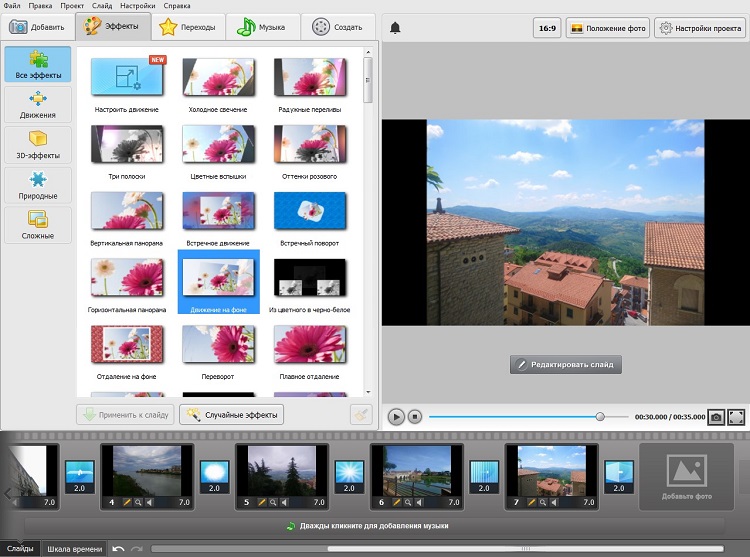Click the sound icon on slide 6
The width and height of the screenshot is (750, 557).
tap(421, 502)
